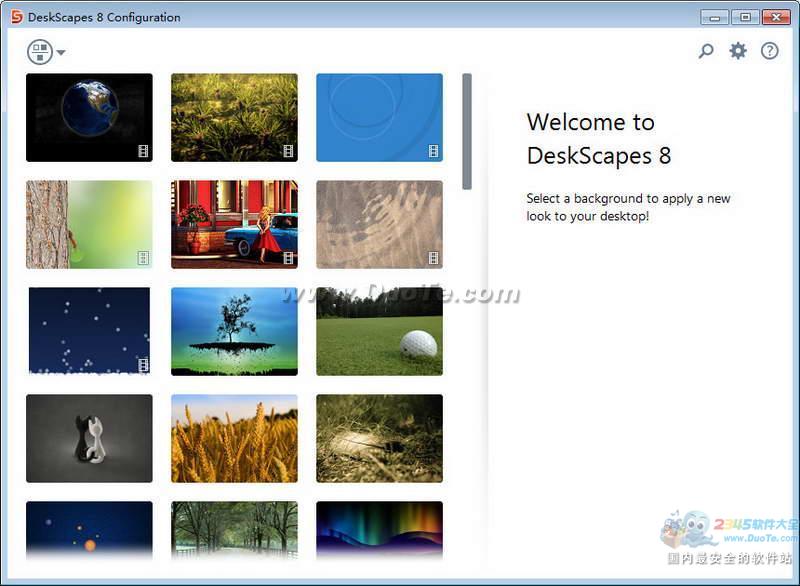Click the film strip icon on tree bark wallpaper
The height and width of the screenshot is (586, 800).
143,258
